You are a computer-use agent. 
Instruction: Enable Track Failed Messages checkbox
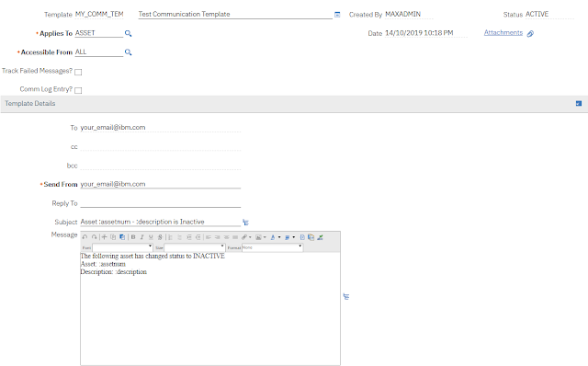click(x=78, y=72)
